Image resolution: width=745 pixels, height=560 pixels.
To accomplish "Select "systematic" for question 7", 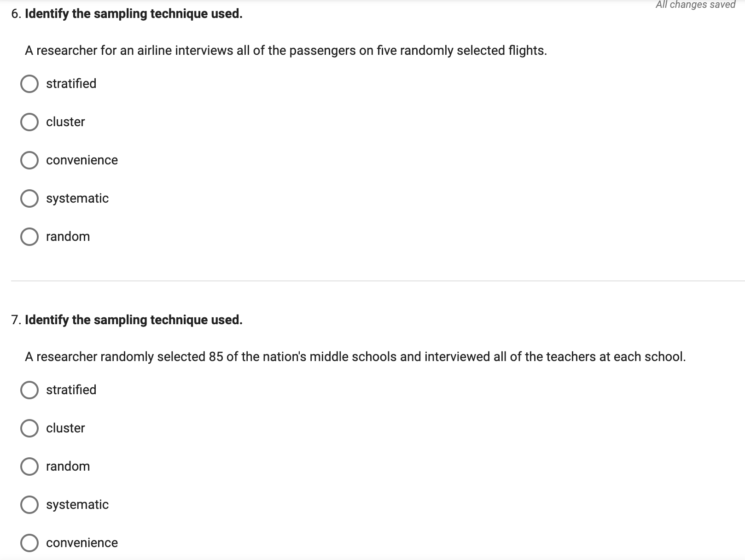I will point(30,505).
